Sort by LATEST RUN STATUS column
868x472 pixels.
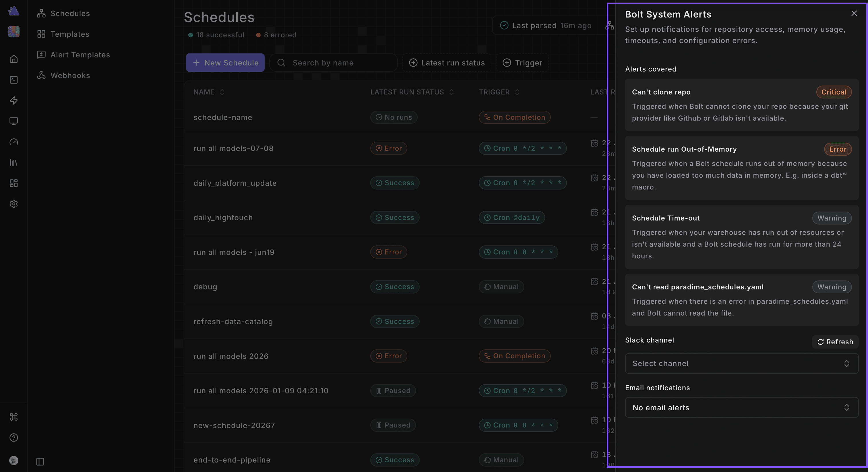tap(412, 92)
